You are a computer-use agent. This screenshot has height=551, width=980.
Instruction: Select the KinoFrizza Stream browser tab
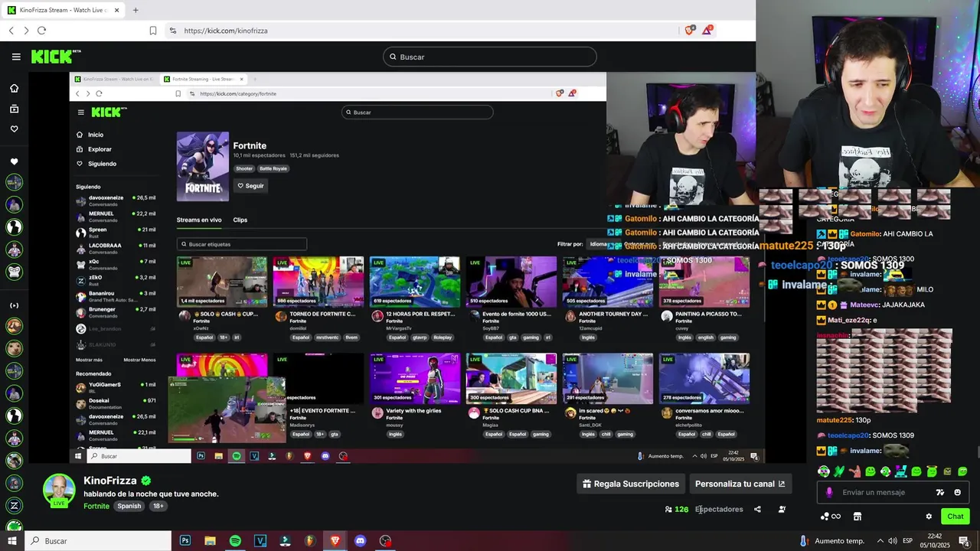[x=63, y=10]
